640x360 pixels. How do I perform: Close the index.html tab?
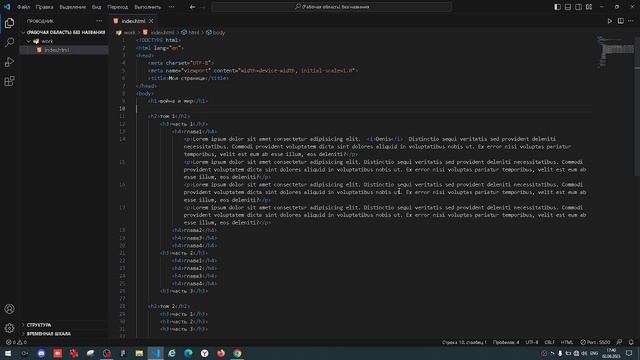[x=151, y=21]
